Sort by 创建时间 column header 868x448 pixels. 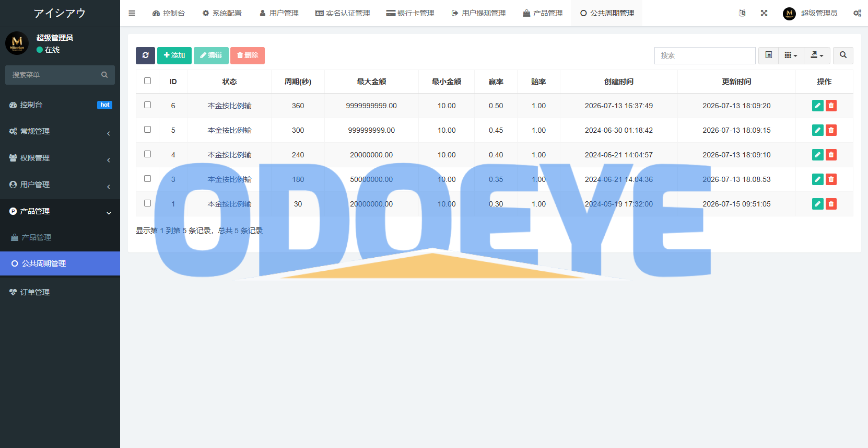tap(619, 82)
